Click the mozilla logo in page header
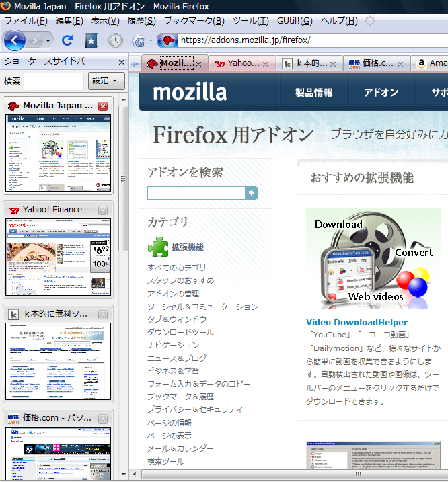 click(x=190, y=92)
